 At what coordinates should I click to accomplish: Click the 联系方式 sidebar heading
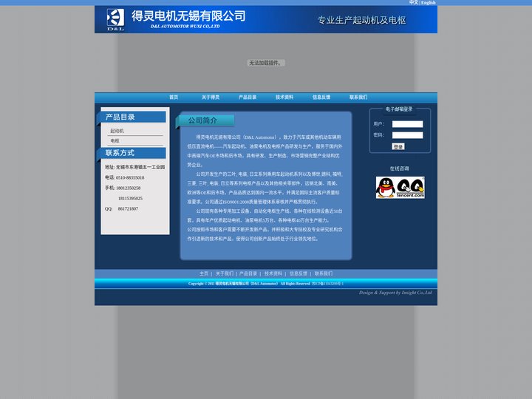[120, 153]
